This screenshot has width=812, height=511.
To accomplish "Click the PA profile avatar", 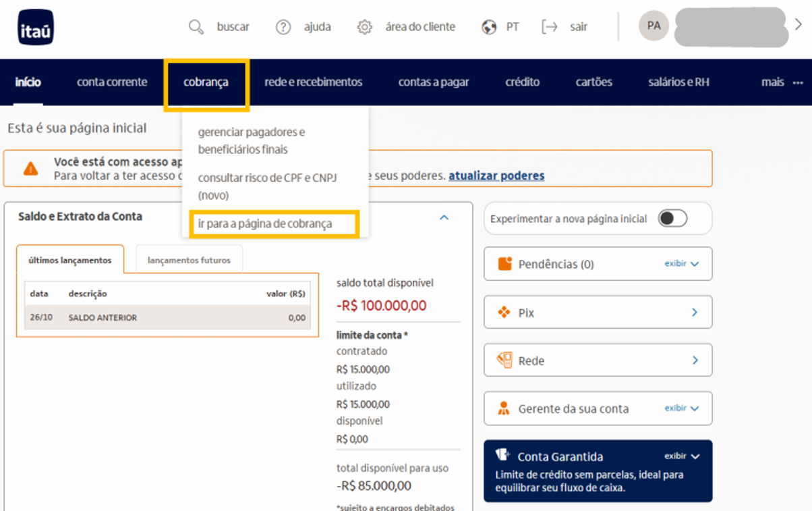I will click(654, 26).
